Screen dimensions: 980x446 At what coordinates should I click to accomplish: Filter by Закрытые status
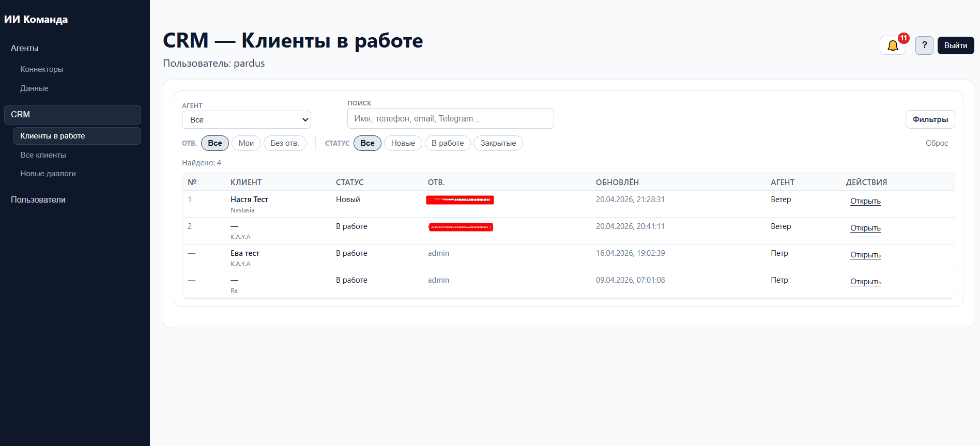point(498,143)
